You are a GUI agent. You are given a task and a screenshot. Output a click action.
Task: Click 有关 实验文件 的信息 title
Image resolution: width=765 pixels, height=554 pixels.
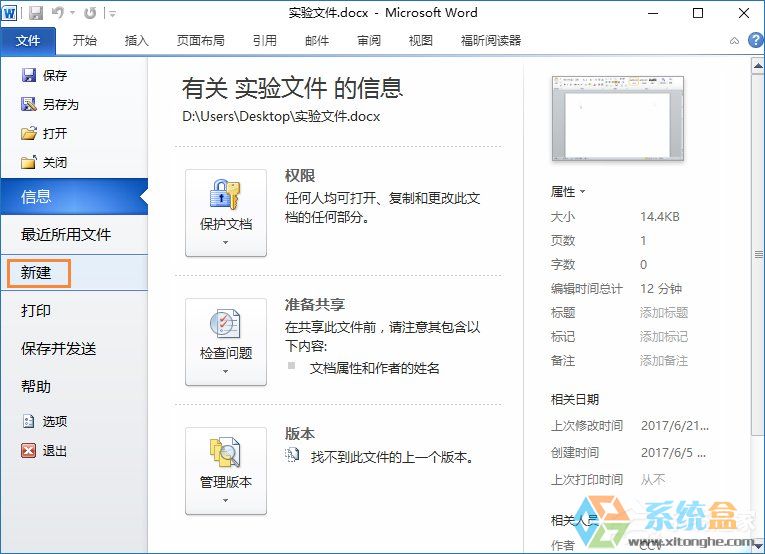tap(292, 88)
